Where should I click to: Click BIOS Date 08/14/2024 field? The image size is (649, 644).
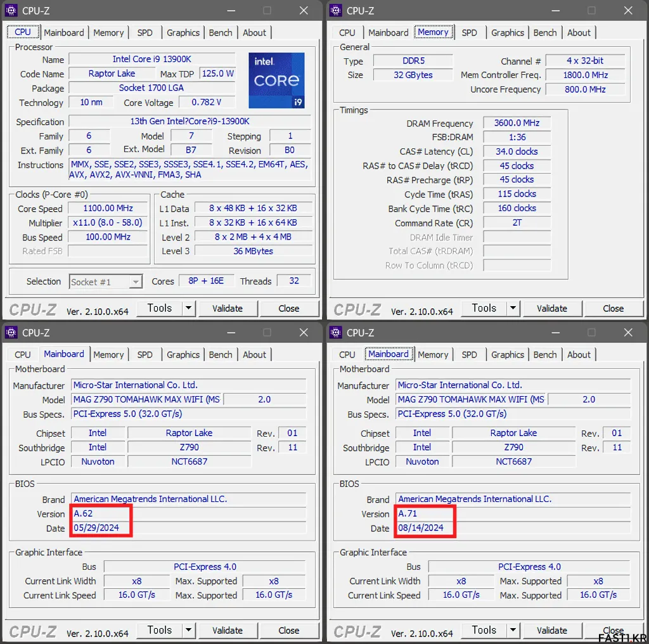513,528
